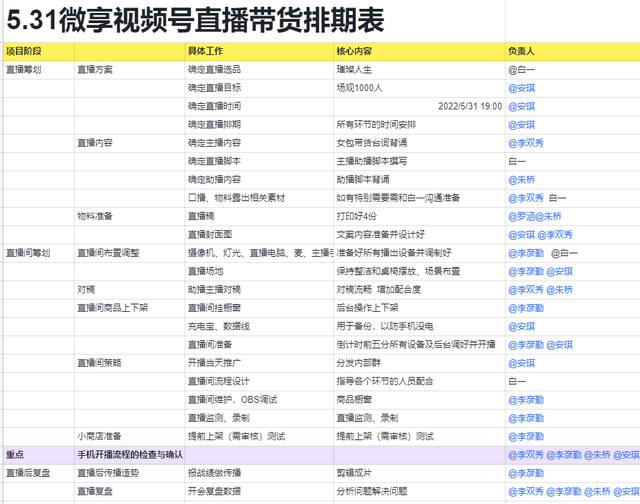640x504 pixels.
Task: Click the 小商店准备 cell
Action: tap(129, 437)
